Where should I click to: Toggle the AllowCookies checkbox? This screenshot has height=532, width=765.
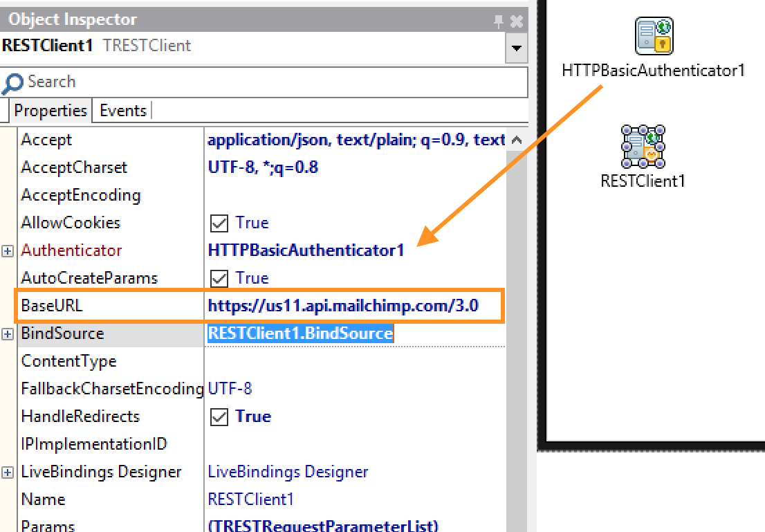[x=219, y=223]
